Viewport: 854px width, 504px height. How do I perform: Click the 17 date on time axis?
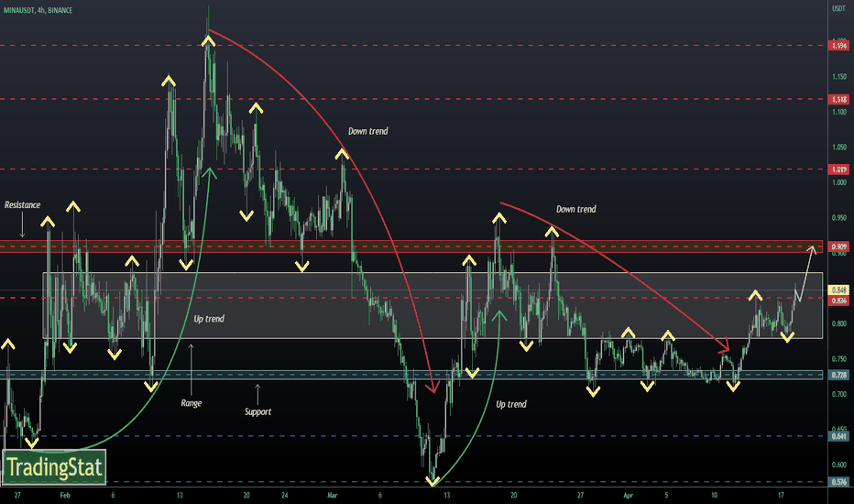781,495
